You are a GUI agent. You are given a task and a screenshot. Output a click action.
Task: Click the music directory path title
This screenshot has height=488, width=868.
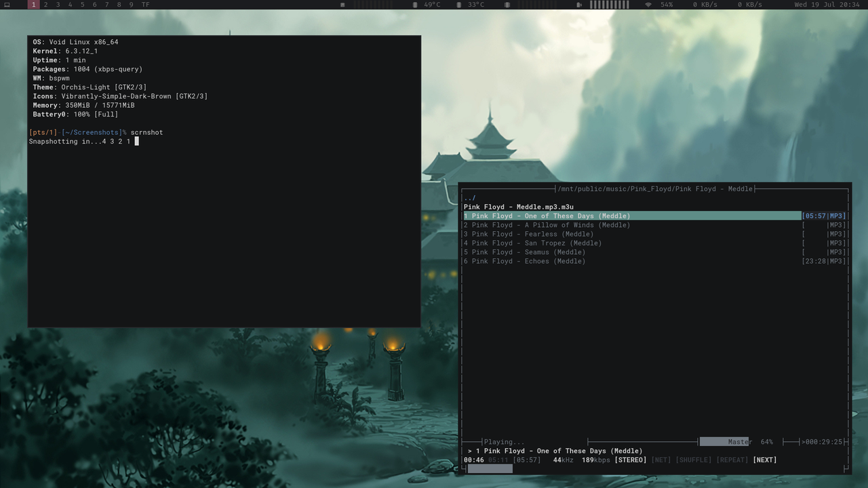[x=655, y=189]
